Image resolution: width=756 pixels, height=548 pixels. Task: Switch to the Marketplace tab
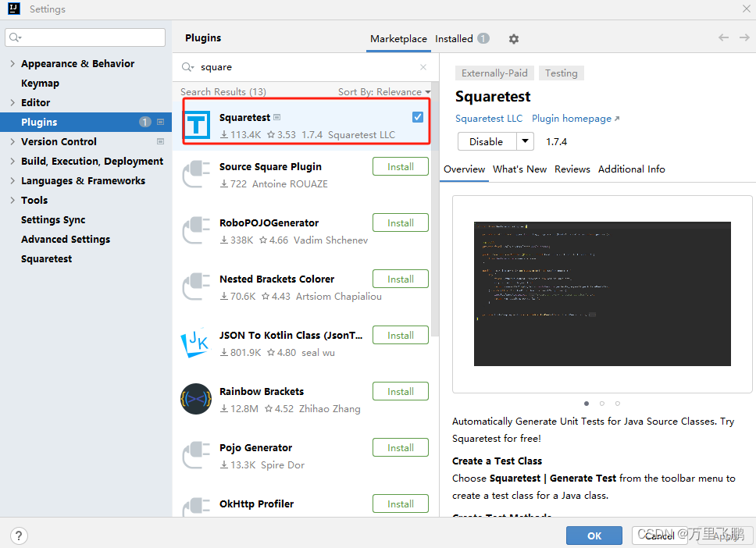point(398,38)
